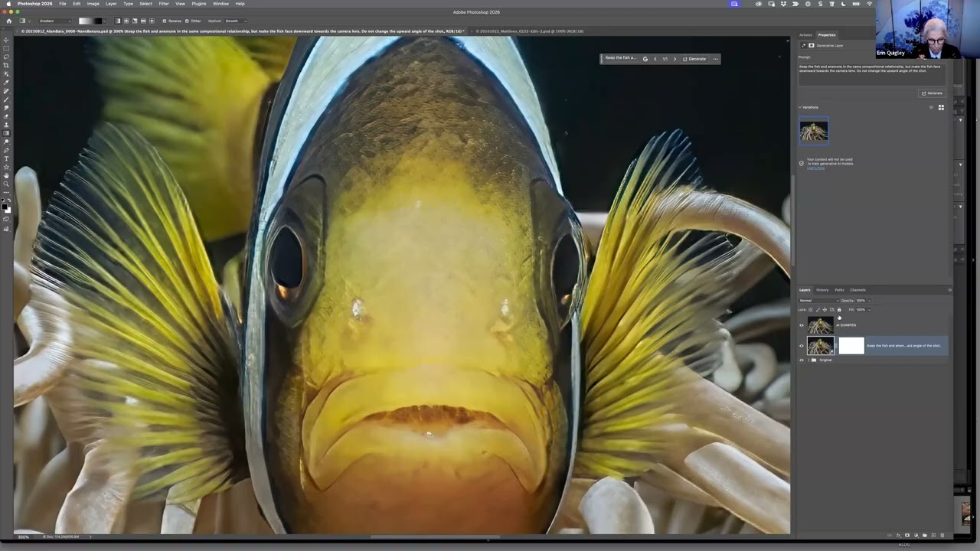Open the gradient preset picker arrow
Screen dimensions: 980x551
click(104, 21)
